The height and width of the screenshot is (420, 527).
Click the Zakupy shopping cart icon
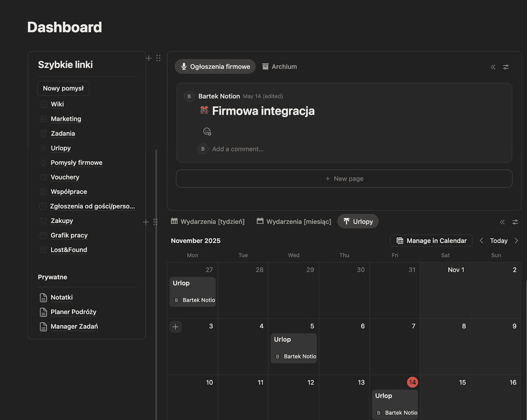click(43, 221)
